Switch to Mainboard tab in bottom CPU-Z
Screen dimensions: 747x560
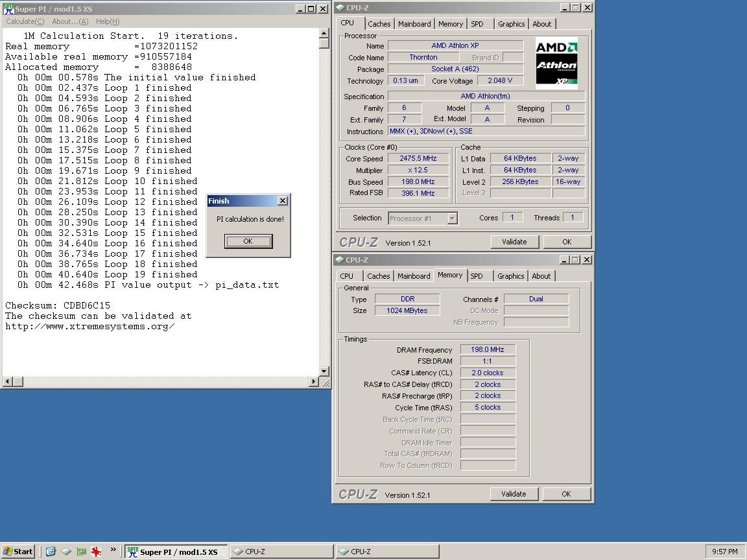click(414, 276)
